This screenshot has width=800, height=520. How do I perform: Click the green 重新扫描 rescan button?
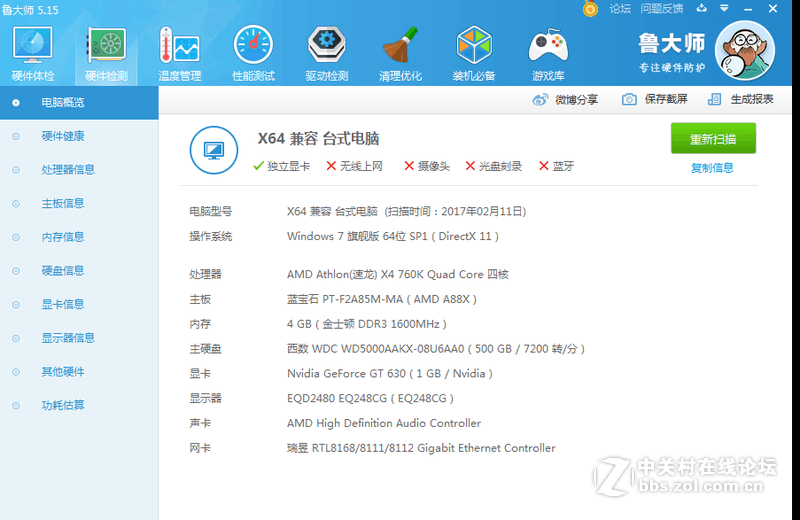point(713,138)
